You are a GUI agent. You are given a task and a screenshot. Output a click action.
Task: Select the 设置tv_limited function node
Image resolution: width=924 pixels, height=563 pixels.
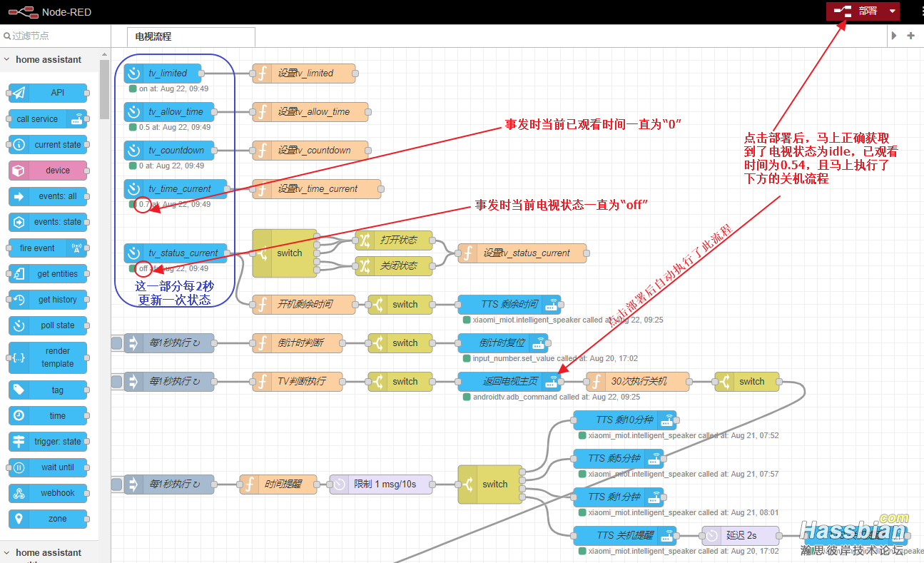coord(304,73)
